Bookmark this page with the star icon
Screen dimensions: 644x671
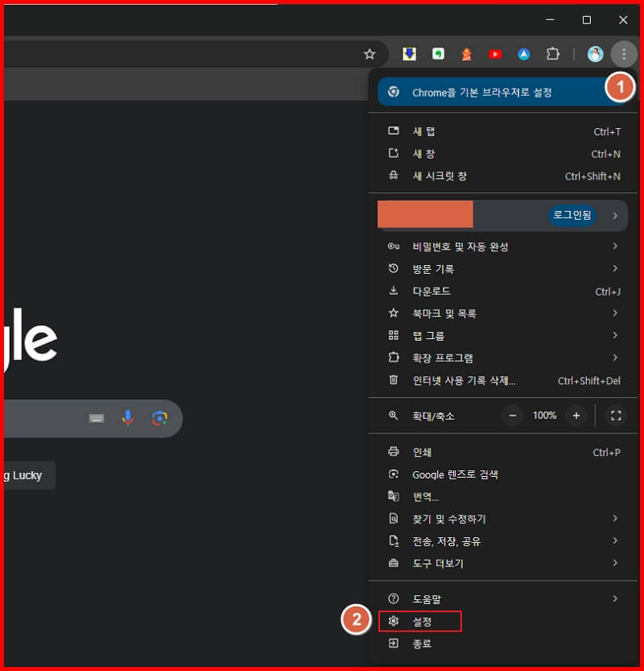click(x=369, y=54)
